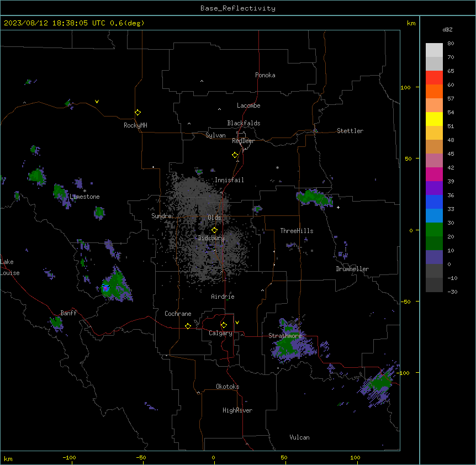Click the Blackfalds city label
The height and width of the screenshot is (465, 476).
(244, 123)
